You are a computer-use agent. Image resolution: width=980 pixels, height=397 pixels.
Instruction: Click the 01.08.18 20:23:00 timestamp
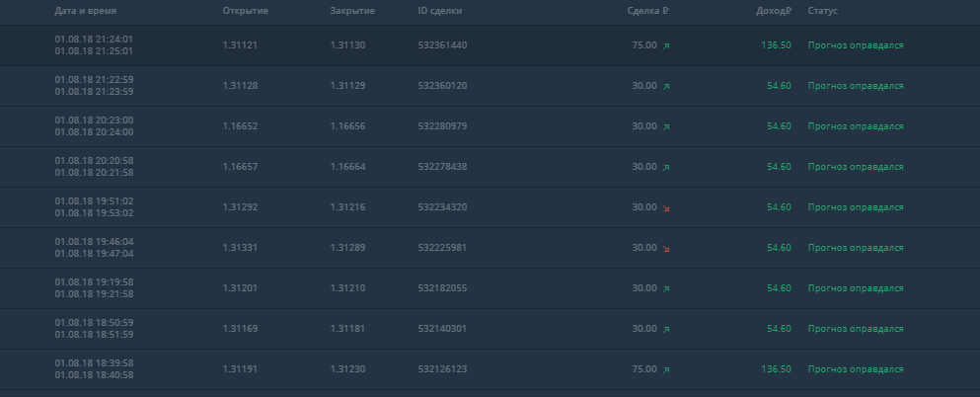[94, 120]
